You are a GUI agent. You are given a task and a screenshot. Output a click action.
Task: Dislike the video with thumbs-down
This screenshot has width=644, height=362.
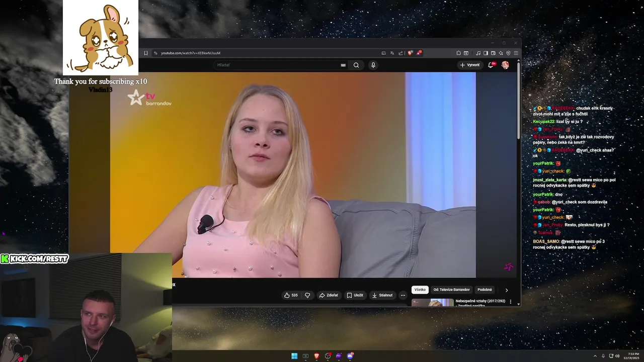click(307, 295)
